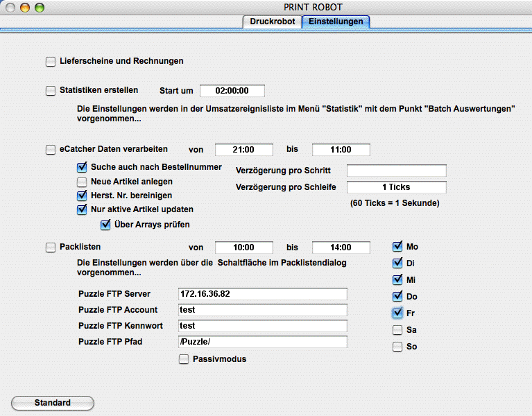Screen dimensions: 532x416
Task: Click the Puzzle FTP Server field
Action: (x=262, y=294)
